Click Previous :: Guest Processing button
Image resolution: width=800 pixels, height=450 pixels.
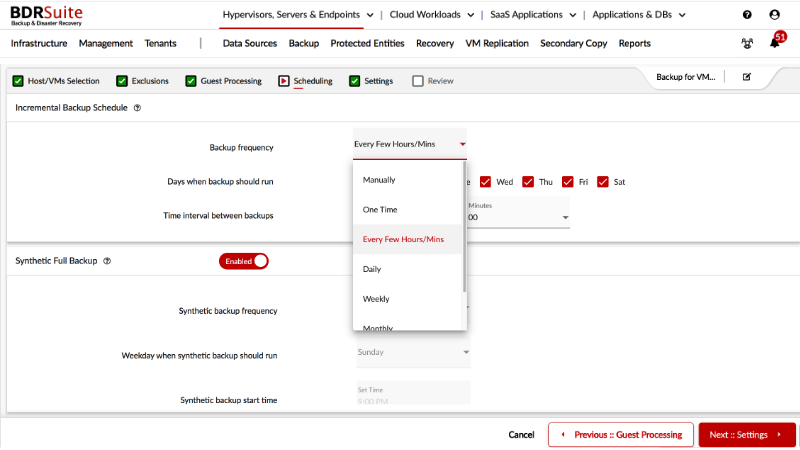tap(620, 435)
